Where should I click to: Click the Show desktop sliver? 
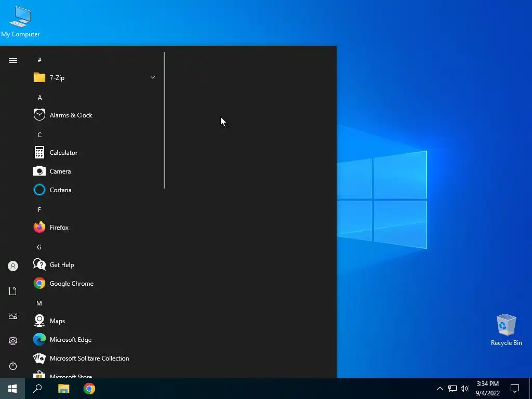[x=530, y=389]
